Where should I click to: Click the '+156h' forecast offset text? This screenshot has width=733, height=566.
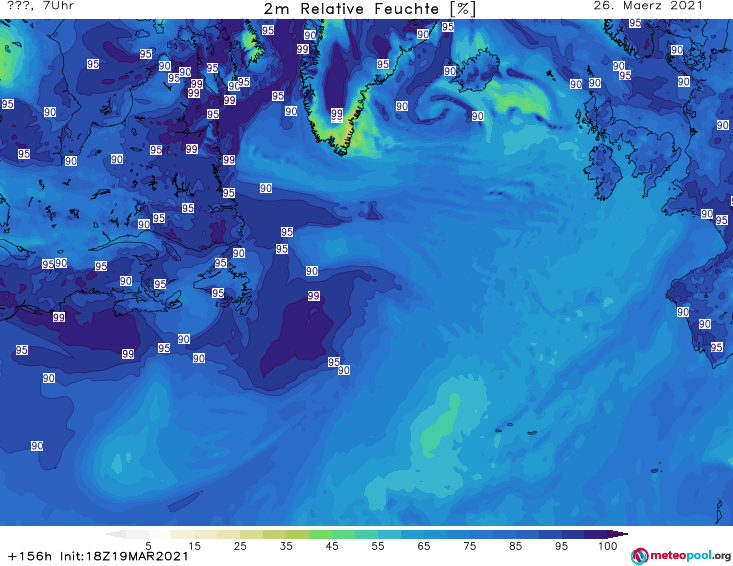point(30,556)
